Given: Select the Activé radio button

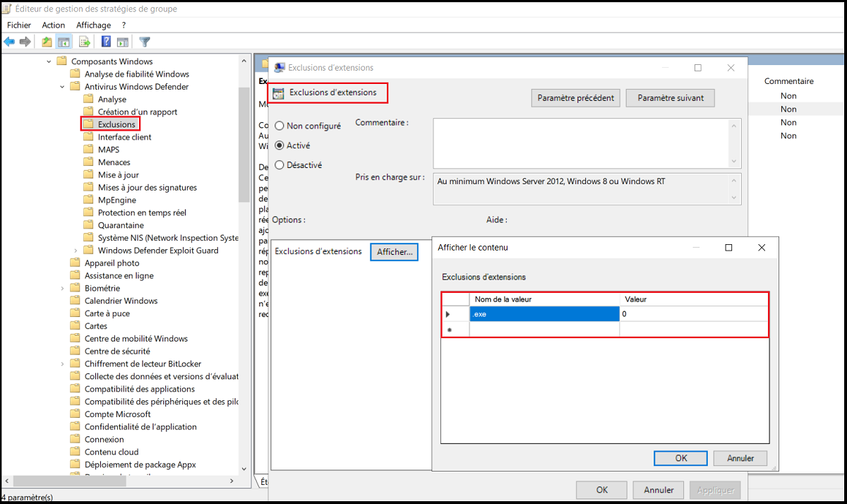Looking at the screenshot, I should coord(280,145).
